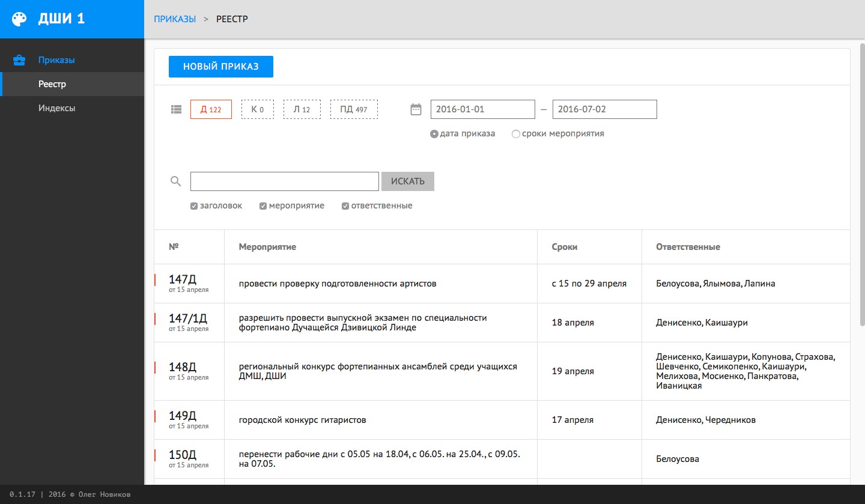Screen dimensions: 865x504
Task: Click the НОВЫЙ ПРИКАЗ button
Action: 221,67
